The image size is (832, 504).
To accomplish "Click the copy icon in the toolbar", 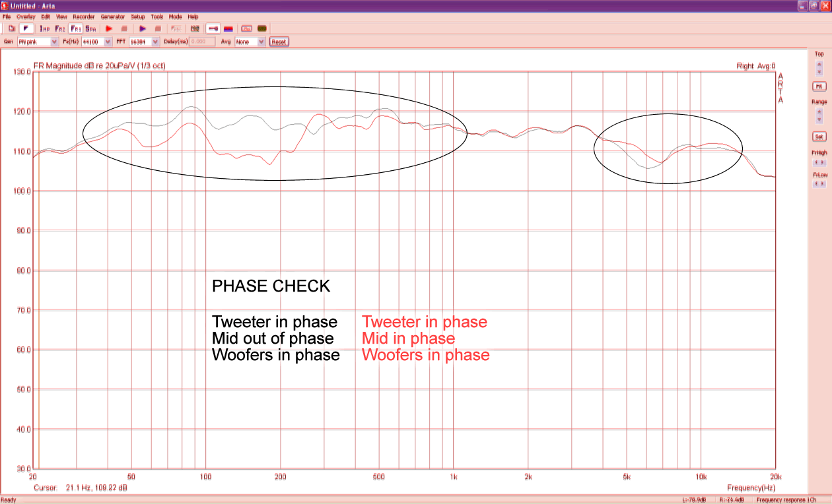I will click(x=12, y=28).
